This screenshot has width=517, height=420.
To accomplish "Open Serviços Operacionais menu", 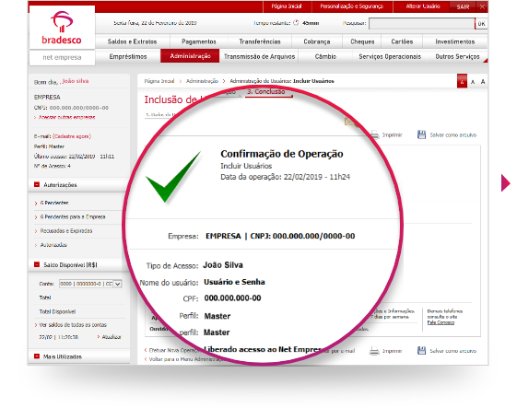I will (390, 56).
